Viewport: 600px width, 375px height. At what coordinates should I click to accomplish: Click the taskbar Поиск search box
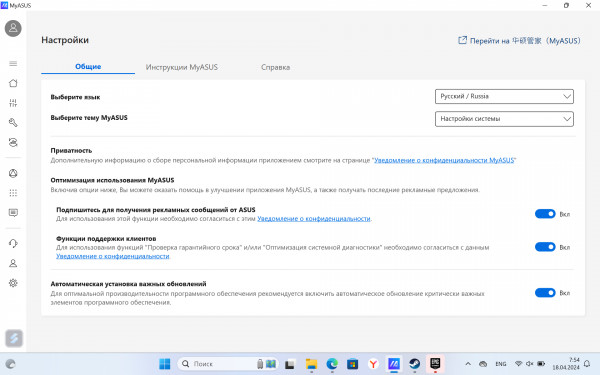(228, 364)
